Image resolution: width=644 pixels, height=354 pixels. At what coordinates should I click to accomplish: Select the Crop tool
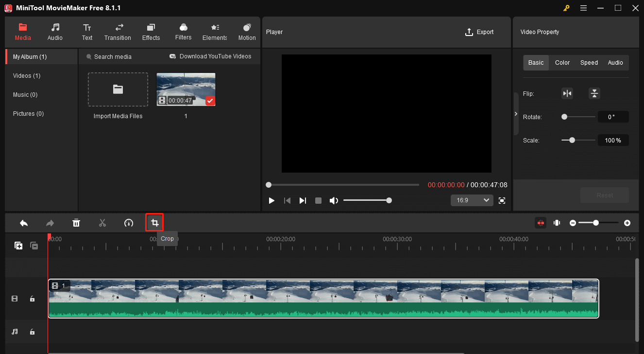(154, 223)
